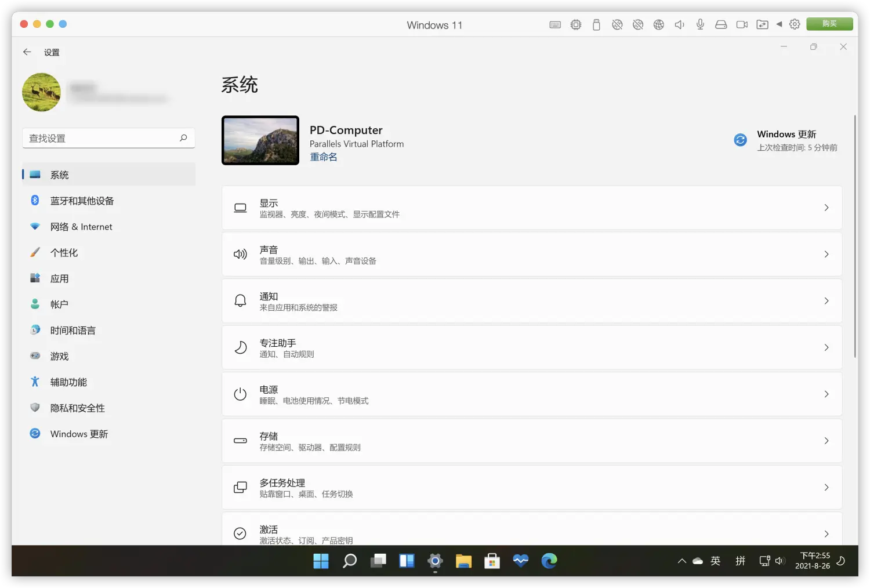870x588 pixels.
Task: Open the Parallels keyboard menu icon
Action: [x=555, y=24]
